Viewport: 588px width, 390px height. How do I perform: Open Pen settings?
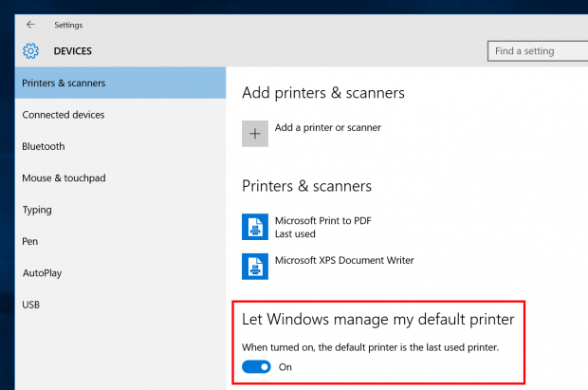pos(120,241)
